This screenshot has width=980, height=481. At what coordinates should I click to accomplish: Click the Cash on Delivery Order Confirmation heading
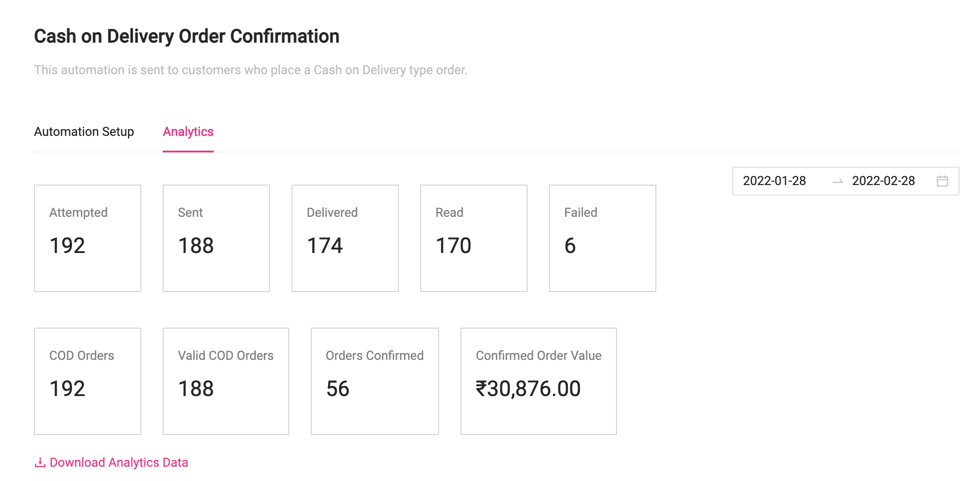point(187,37)
